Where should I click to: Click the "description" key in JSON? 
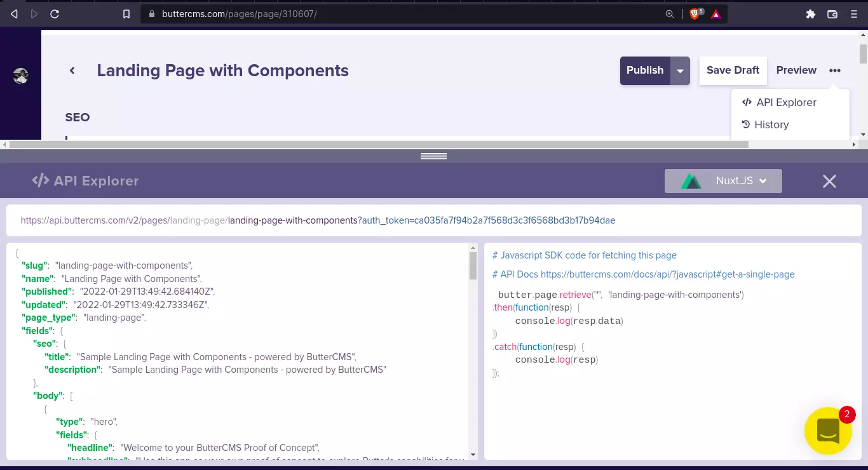74,370
